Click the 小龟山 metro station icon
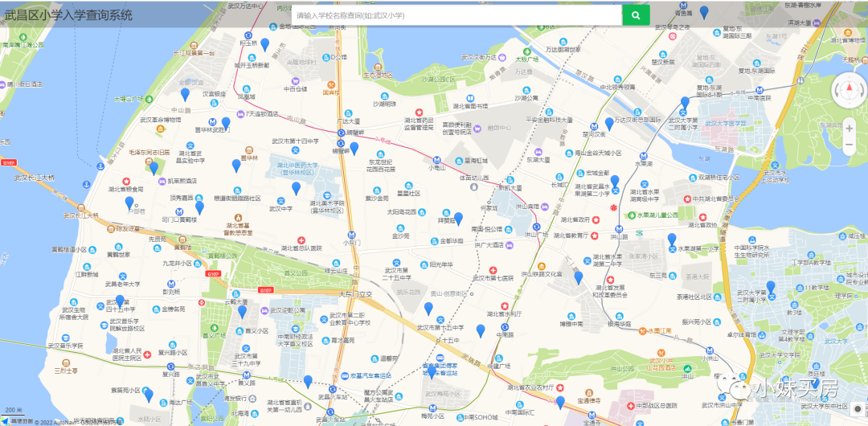This screenshot has height=426, width=868. click(x=436, y=158)
